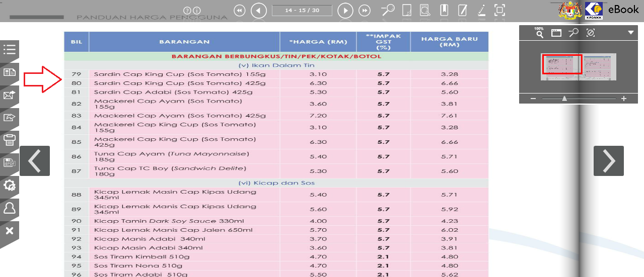Click magnifier icon in zoom panel

pyautogui.click(x=574, y=33)
